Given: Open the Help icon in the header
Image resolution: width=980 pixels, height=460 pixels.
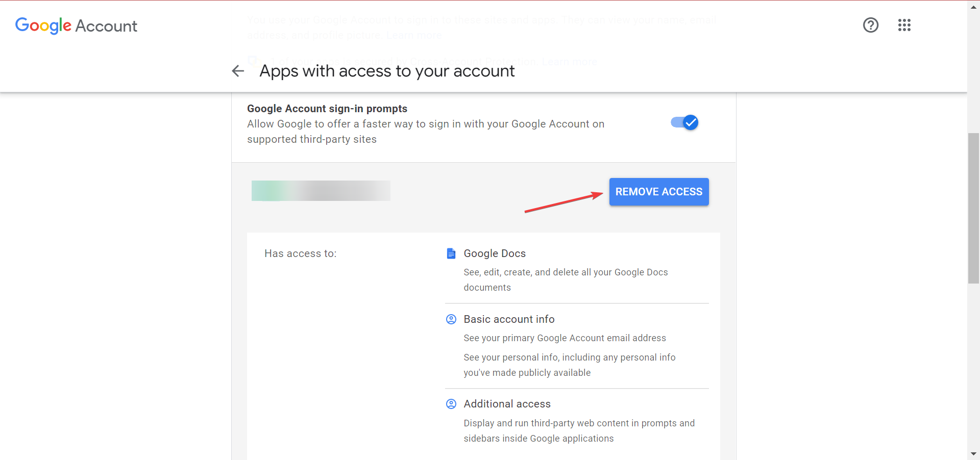Looking at the screenshot, I should pyautogui.click(x=870, y=25).
